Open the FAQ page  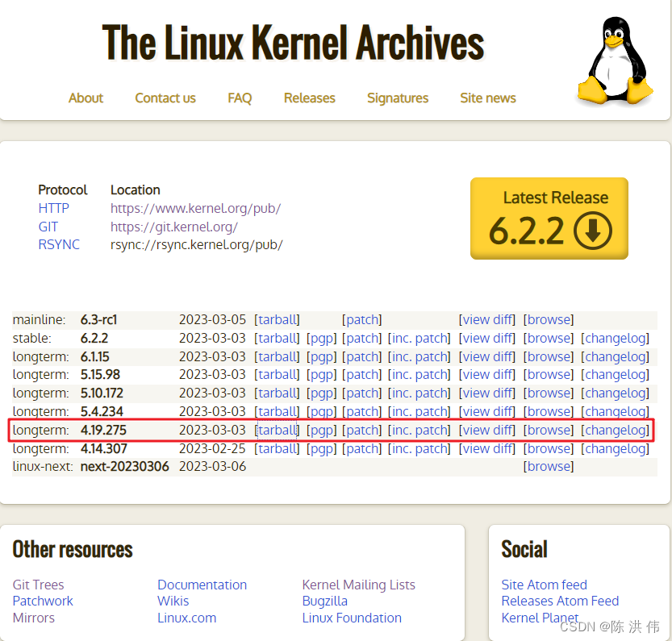(240, 98)
